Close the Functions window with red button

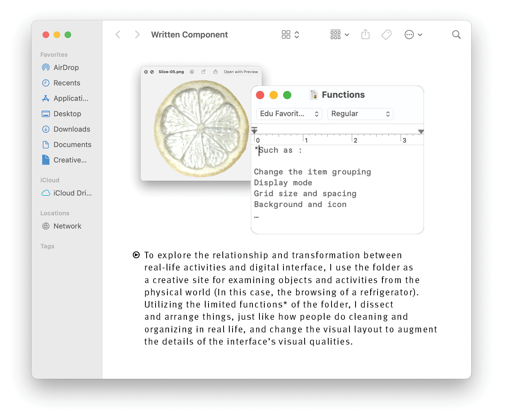(x=260, y=95)
